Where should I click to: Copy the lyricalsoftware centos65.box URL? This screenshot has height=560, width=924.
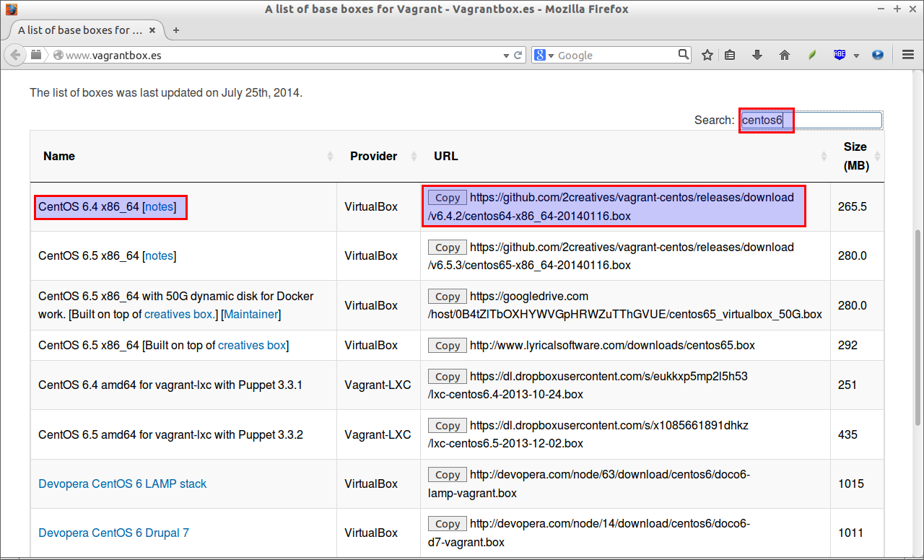(x=448, y=346)
